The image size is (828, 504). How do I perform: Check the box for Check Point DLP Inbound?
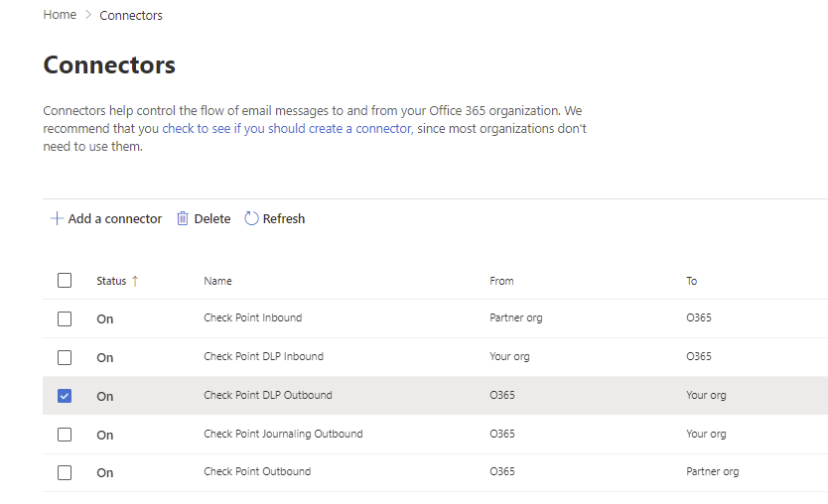point(65,357)
